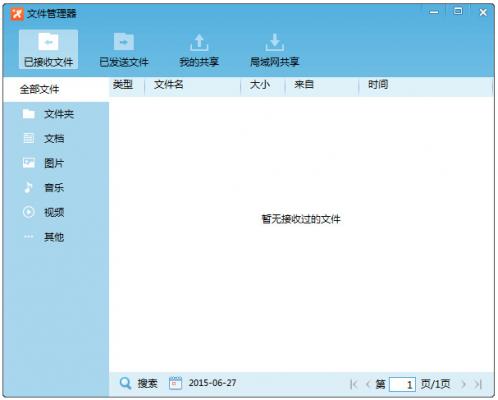Go to first page arrow
The height and width of the screenshot is (400, 498).
(x=354, y=384)
